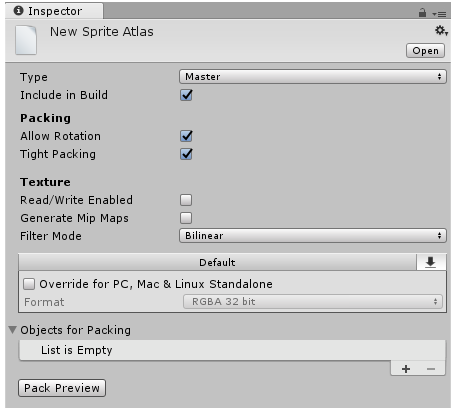Remove an object with the minus icon
This screenshot has width=452, height=410.
(x=431, y=369)
